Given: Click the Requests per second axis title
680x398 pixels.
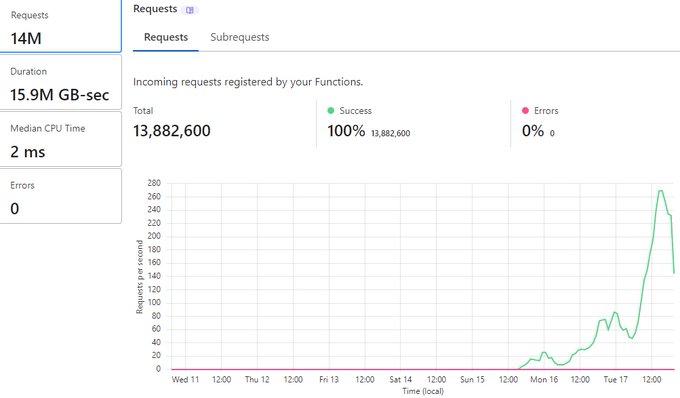Looking at the screenshot, I should [139, 277].
